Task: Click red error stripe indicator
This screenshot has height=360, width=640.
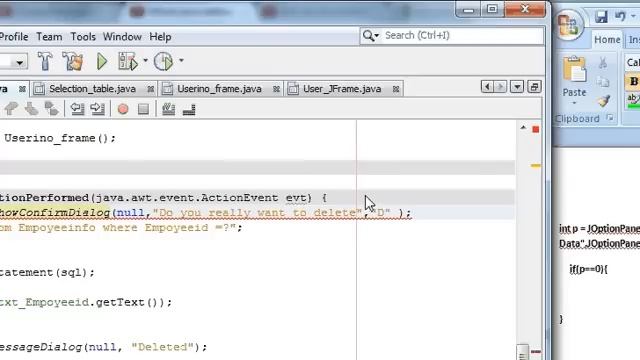Action: pyautogui.click(x=536, y=129)
